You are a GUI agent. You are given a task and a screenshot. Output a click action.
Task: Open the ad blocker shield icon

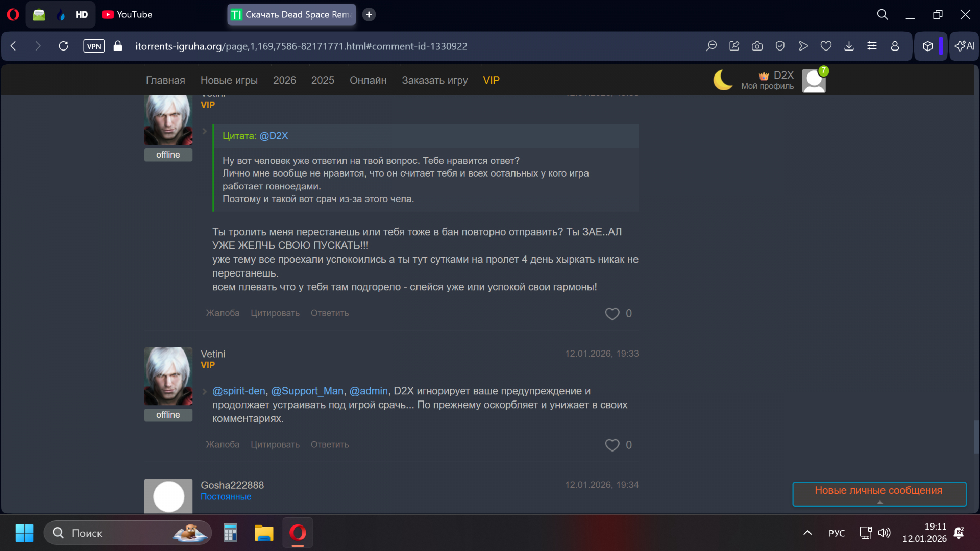(x=780, y=46)
